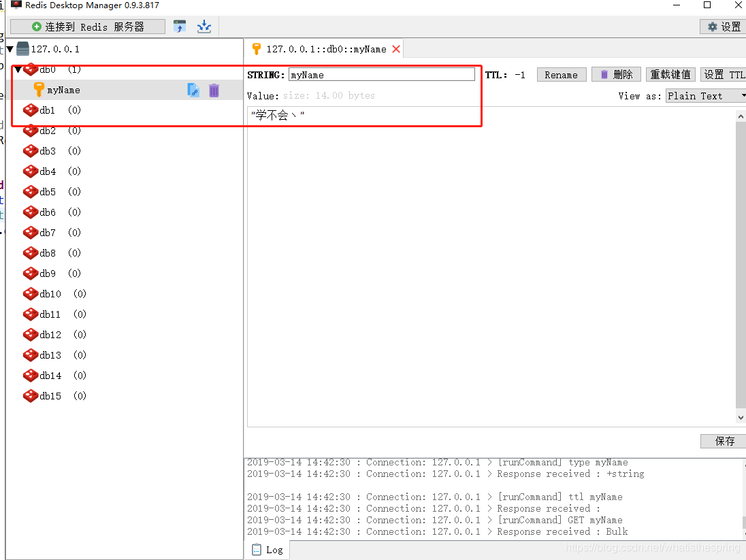Select database db5 icon

click(31, 192)
